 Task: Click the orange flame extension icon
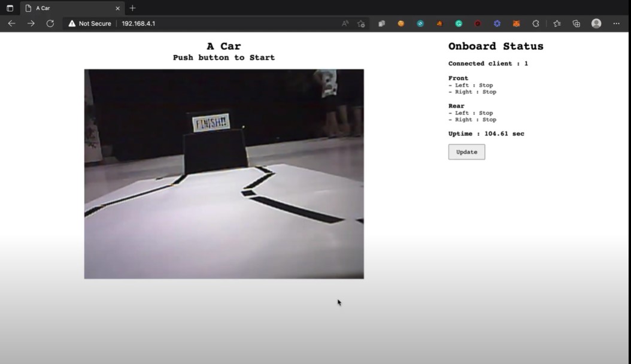click(439, 23)
